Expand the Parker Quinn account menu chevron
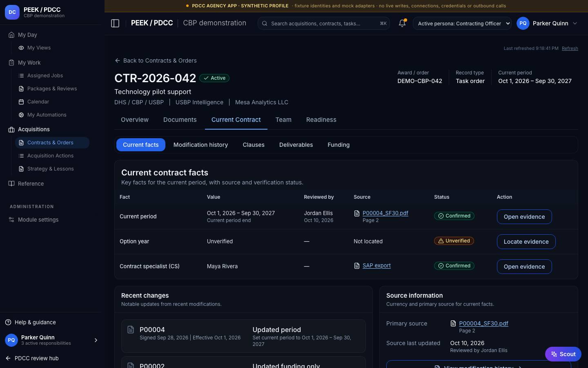This screenshot has height=368, width=588. (x=575, y=23)
